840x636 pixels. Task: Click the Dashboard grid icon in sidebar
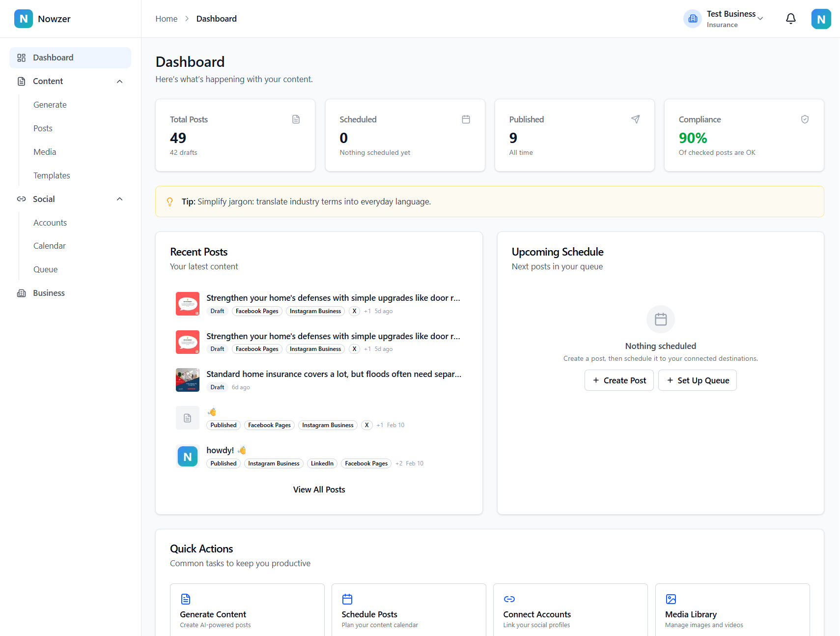pos(21,58)
